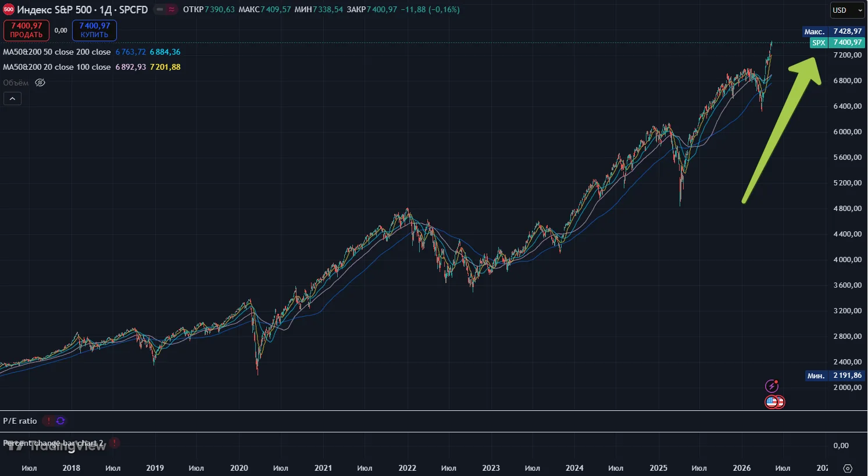Click the red ПРОДАТЬ sell button

click(x=27, y=30)
